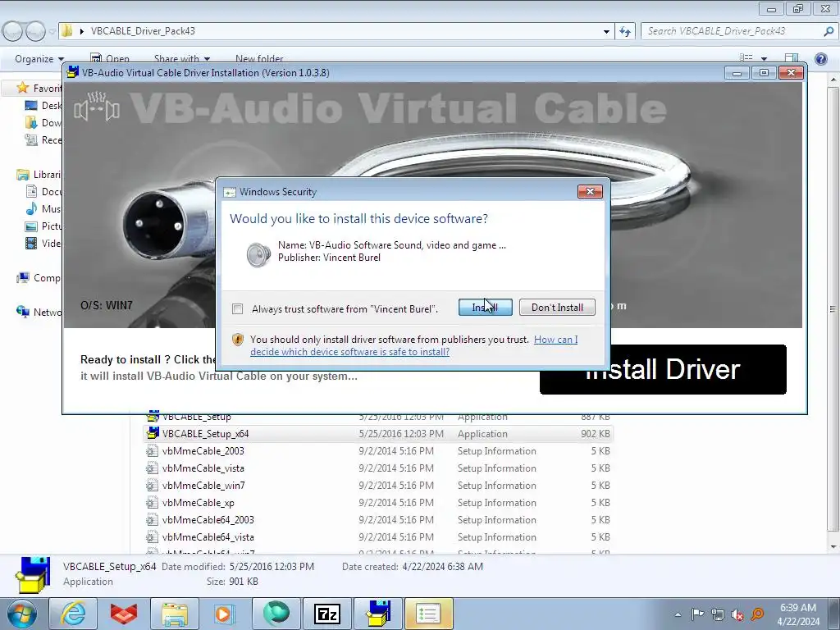Open the Share with dropdown
Image resolution: width=840 pixels, height=630 pixels.
point(181,59)
